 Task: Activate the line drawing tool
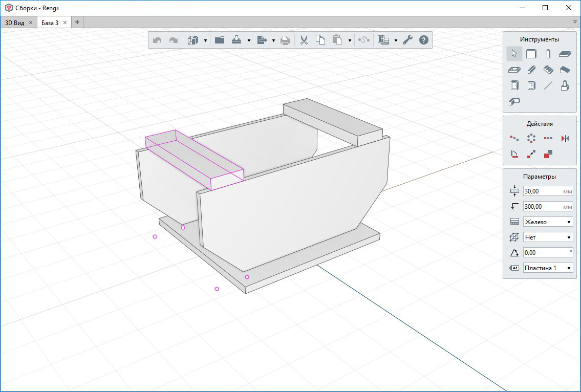[x=548, y=85]
